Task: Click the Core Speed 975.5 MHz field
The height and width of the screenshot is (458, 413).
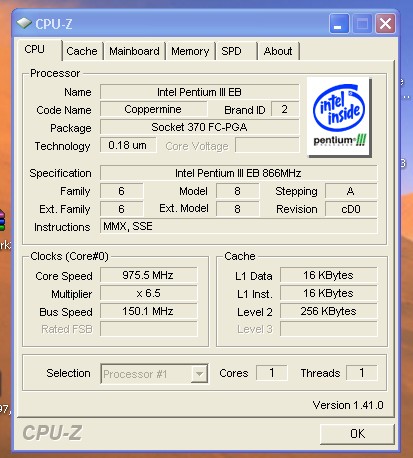Action: [x=149, y=275]
